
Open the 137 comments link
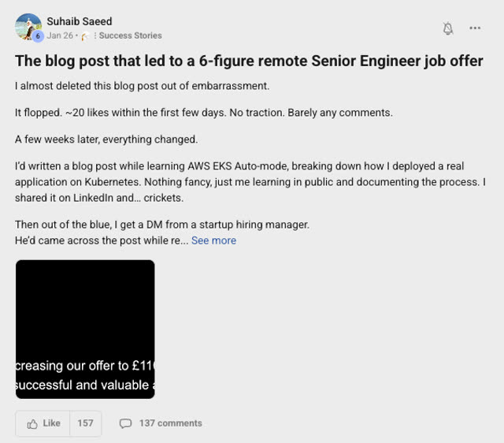[x=171, y=423]
